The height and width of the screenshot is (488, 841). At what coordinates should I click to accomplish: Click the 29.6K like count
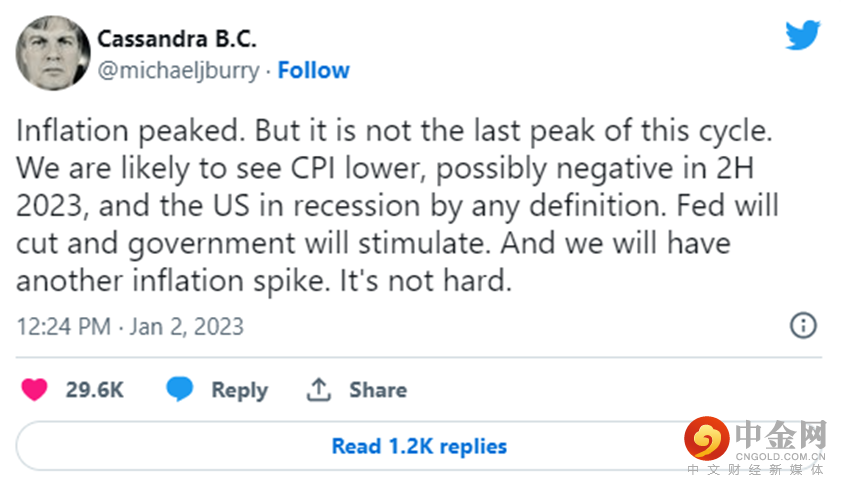[x=95, y=390]
